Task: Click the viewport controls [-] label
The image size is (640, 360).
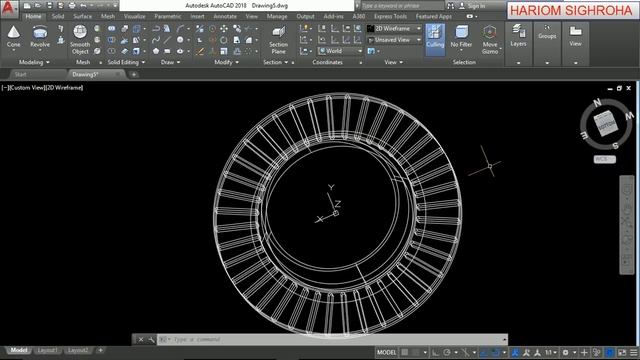Action: point(5,87)
